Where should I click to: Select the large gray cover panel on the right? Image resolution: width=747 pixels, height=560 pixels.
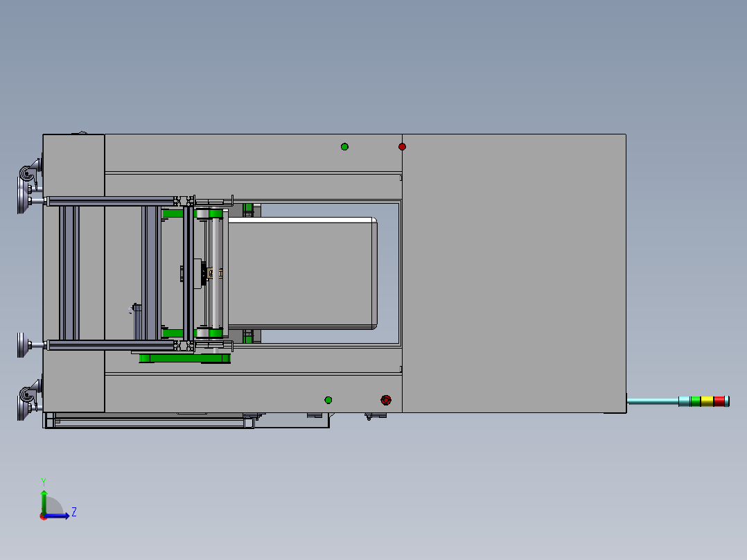click(514, 273)
